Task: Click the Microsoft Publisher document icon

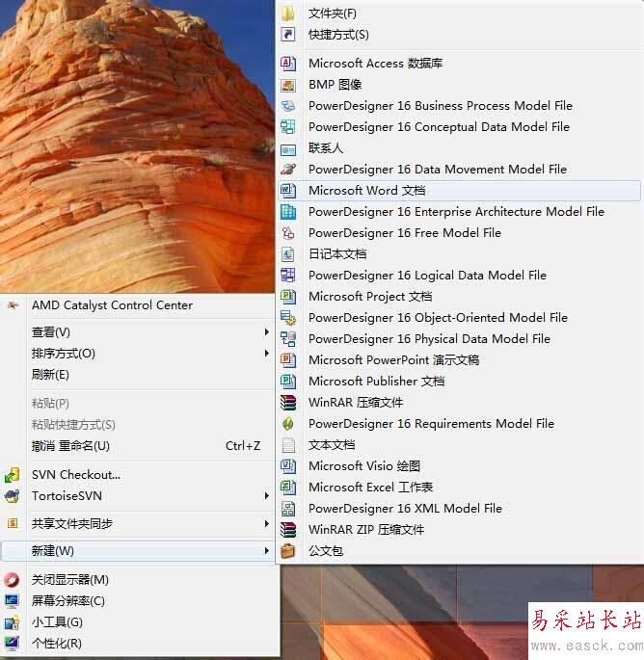Action: pos(288,381)
